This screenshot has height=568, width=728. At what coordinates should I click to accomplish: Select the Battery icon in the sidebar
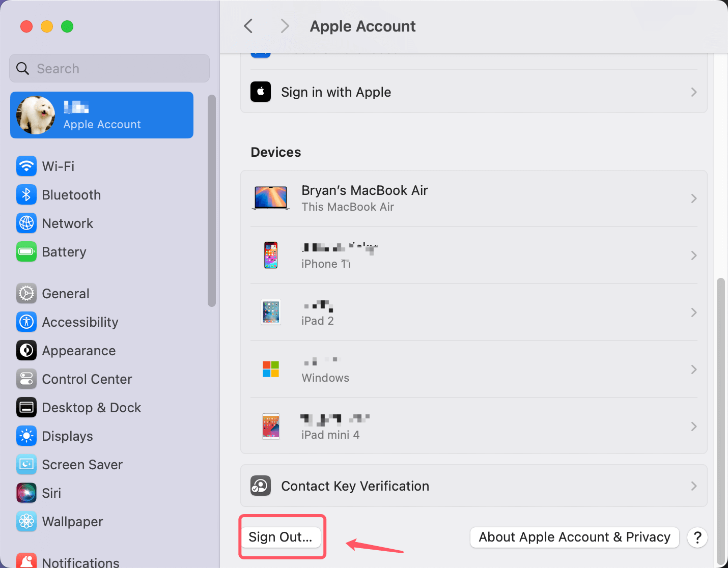coord(26,251)
